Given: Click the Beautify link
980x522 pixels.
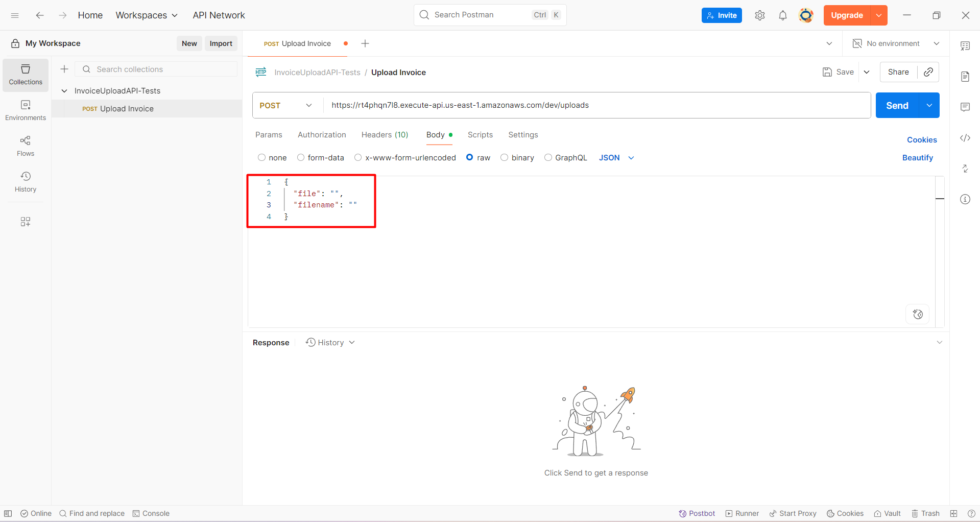Looking at the screenshot, I should coord(917,158).
